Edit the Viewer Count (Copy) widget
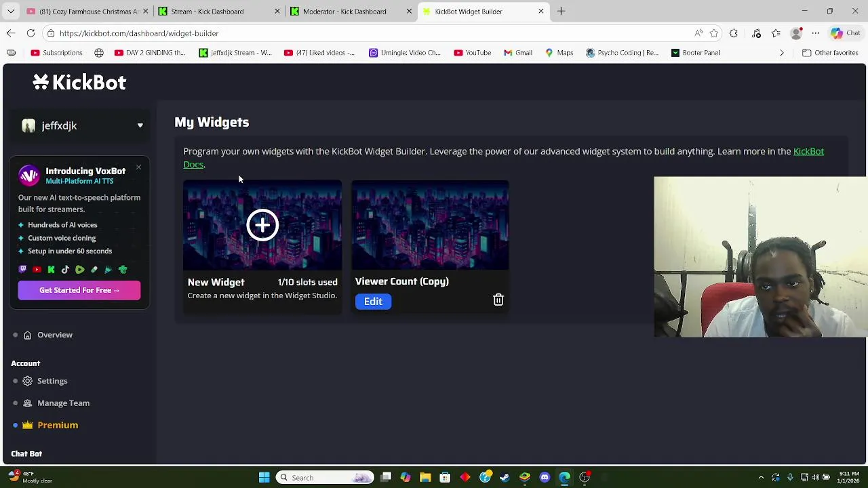The height and width of the screenshot is (488, 868). click(x=373, y=302)
